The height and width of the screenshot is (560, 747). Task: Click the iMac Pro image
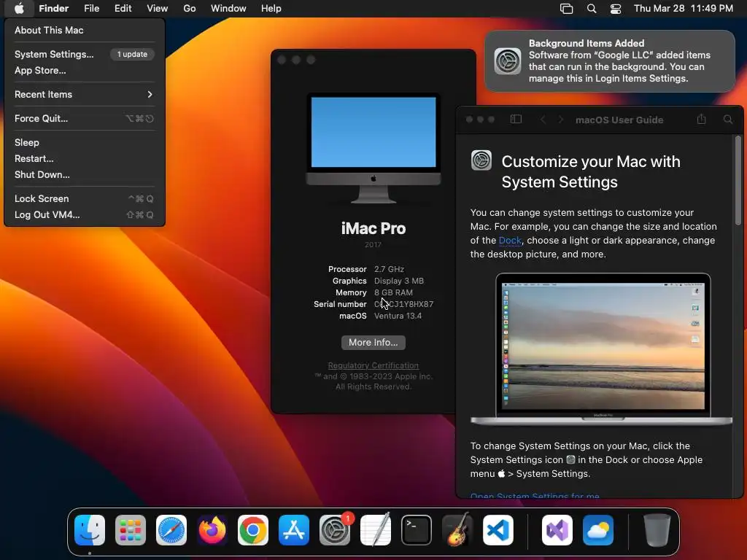click(373, 148)
